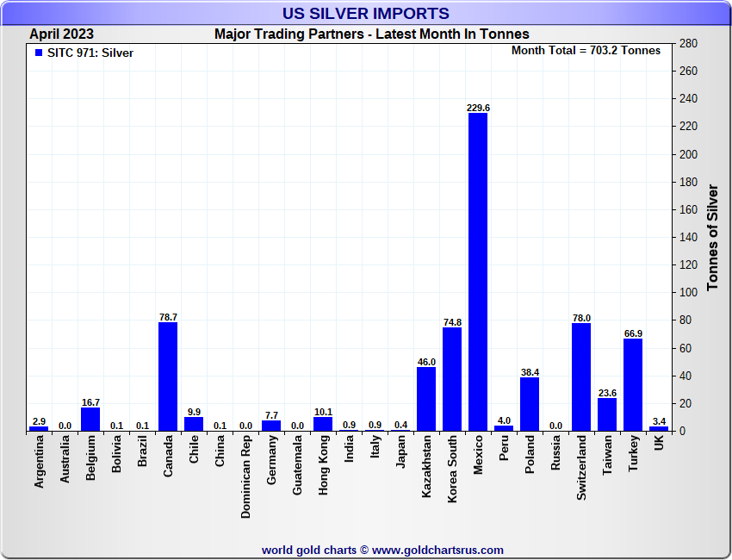Image resolution: width=732 pixels, height=560 pixels.
Task: Click the 4.0 value above Peru
Action: coord(504,420)
